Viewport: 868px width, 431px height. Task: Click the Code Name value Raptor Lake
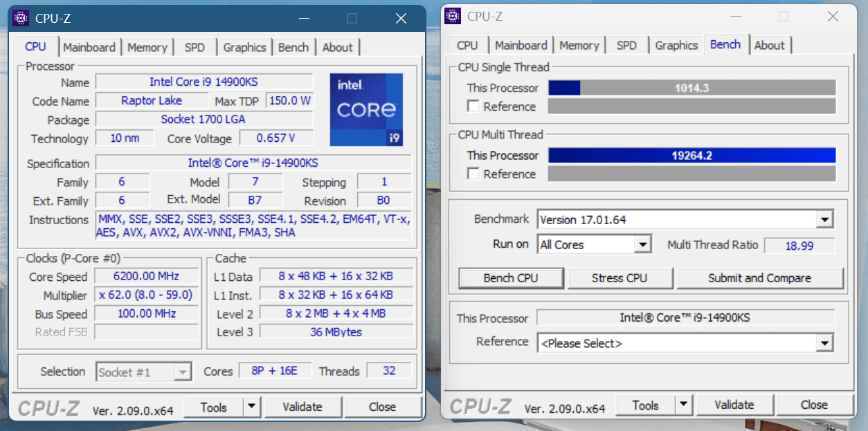(151, 101)
